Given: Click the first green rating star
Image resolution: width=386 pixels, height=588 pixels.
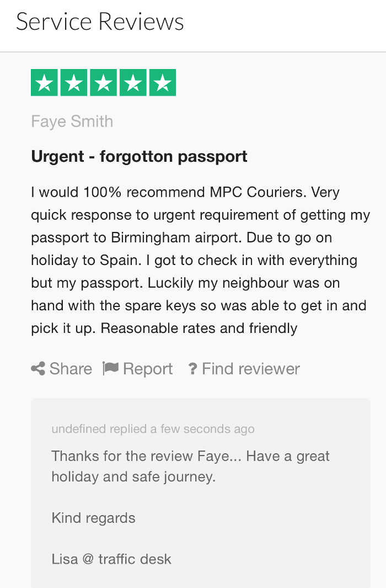Looking at the screenshot, I should tap(45, 83).
